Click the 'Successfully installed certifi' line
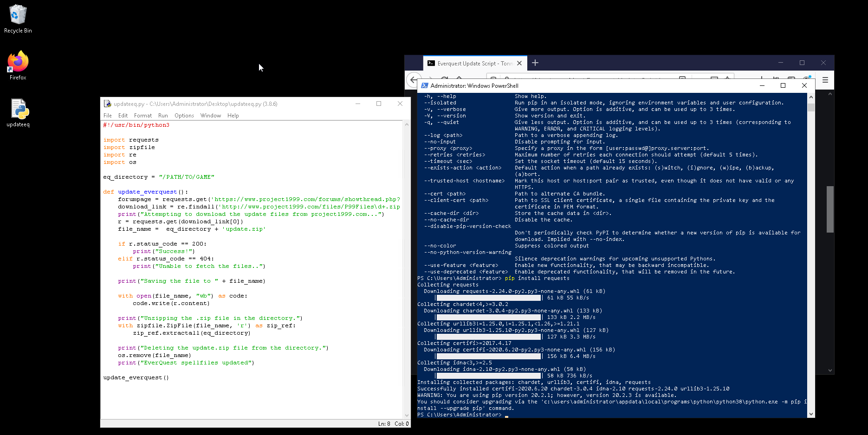 tap(573, 389)
